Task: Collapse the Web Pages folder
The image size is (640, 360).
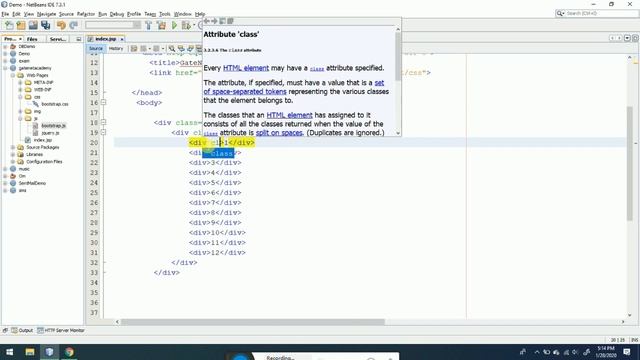Action: click(13, 76)
